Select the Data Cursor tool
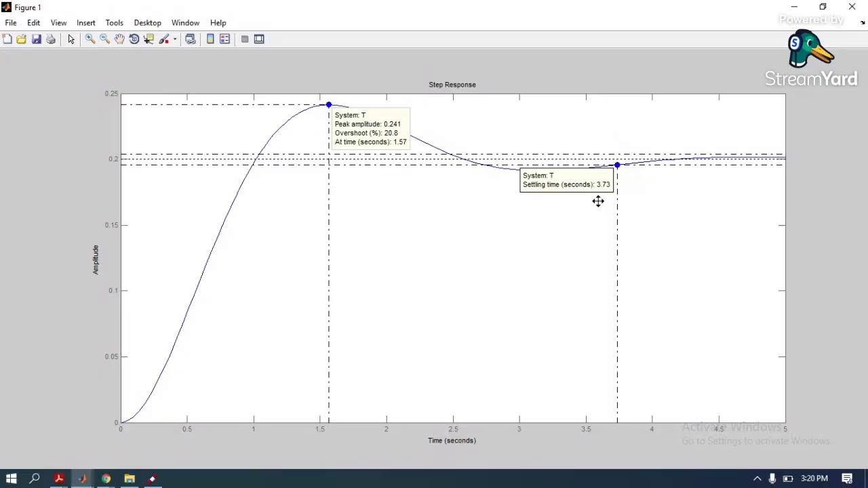Screen dimensions: 868x488 (x=149, y=39)
